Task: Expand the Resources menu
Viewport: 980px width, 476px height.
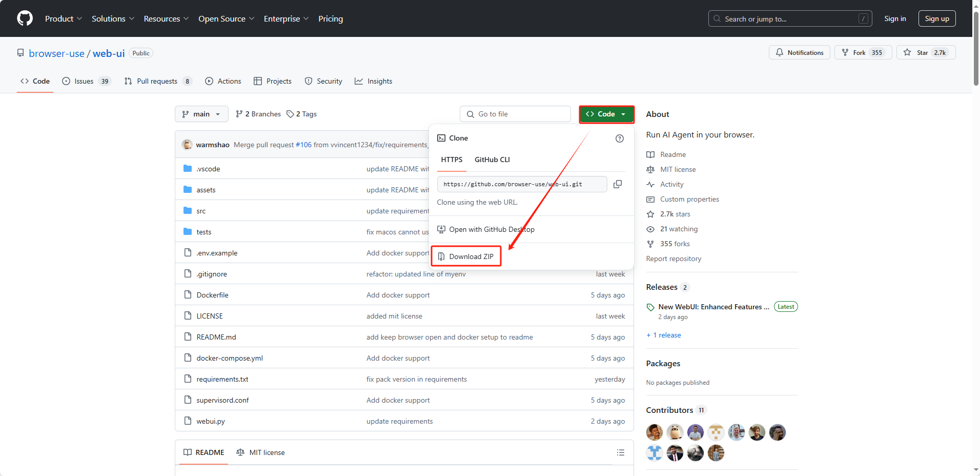Action: 166,18
